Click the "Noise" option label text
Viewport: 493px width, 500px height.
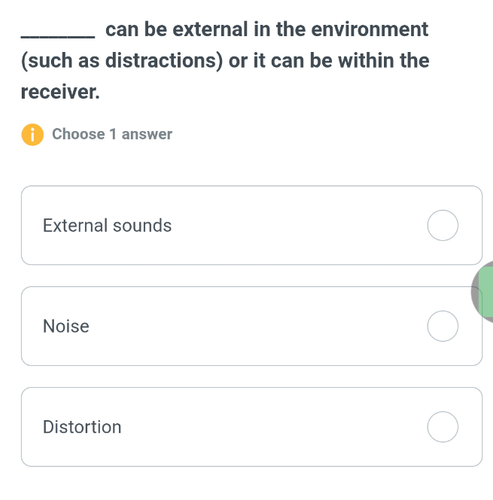(x=66, y=326)
